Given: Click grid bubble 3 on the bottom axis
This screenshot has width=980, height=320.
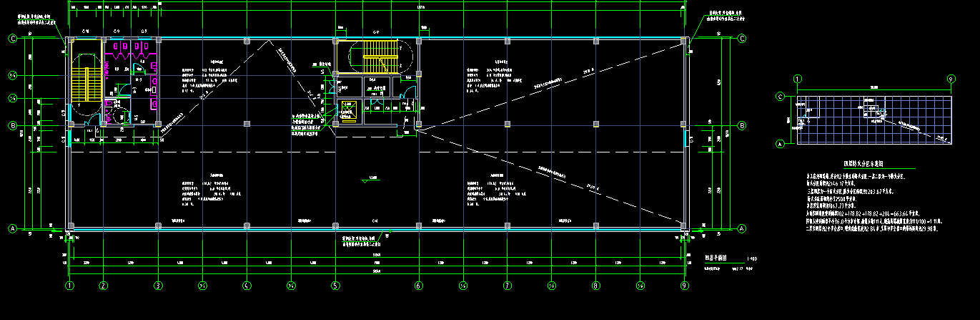Looking at the screenshot, I should point(158,286).
